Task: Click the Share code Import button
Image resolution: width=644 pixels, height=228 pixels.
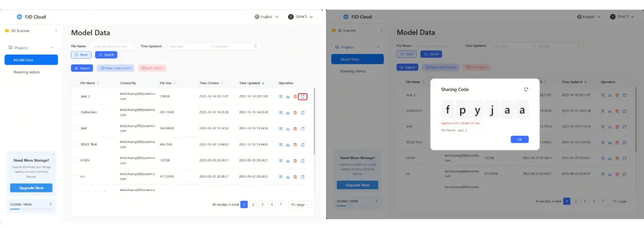Action: 115,68
